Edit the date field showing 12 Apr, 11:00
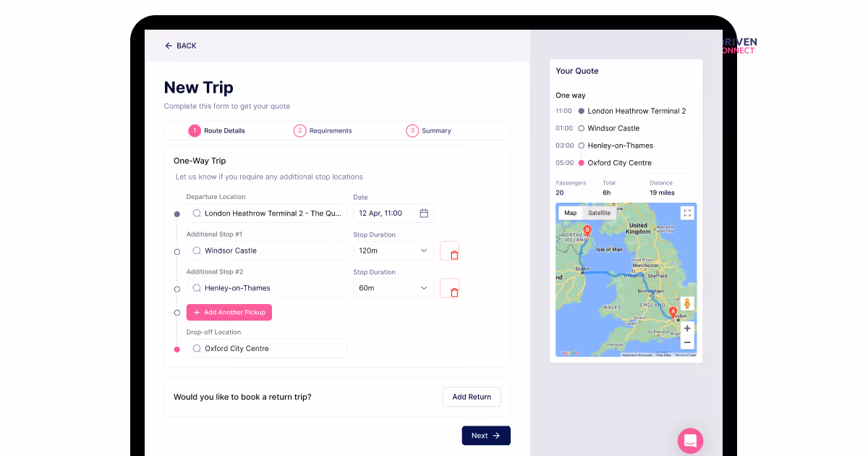868x456 pixels. coord(393,213)
